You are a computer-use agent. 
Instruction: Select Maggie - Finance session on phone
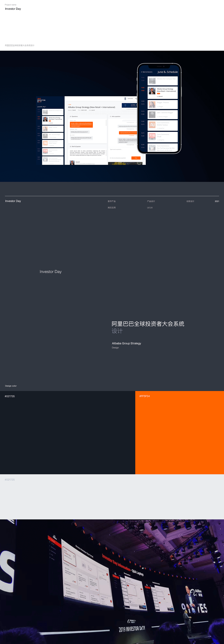[163, 104]
